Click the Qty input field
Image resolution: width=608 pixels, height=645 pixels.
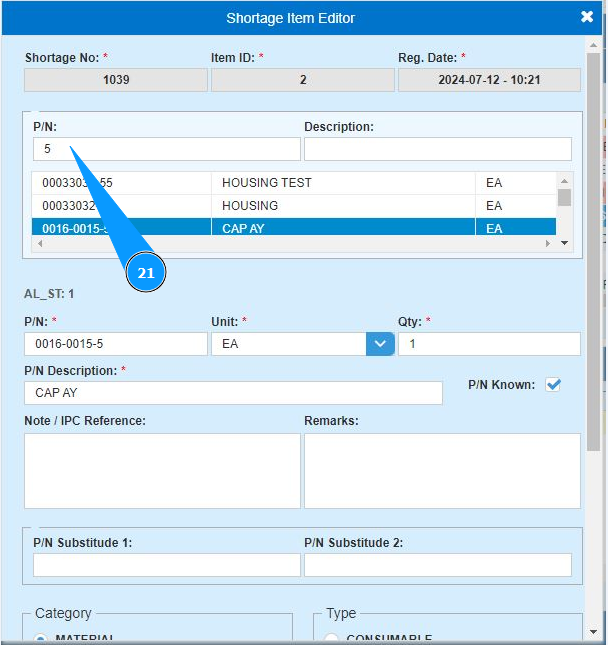[489, 344]
